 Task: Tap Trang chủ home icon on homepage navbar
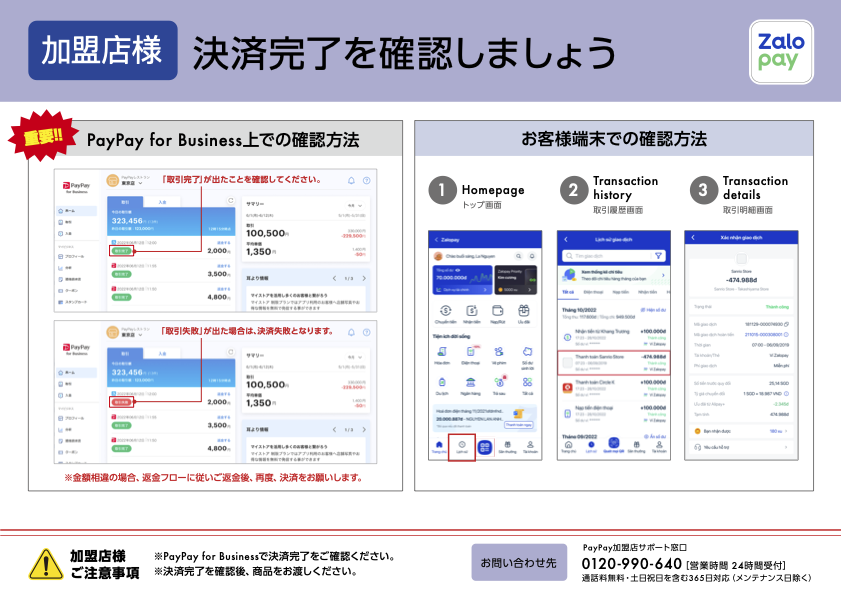click(x=439, y=445)
